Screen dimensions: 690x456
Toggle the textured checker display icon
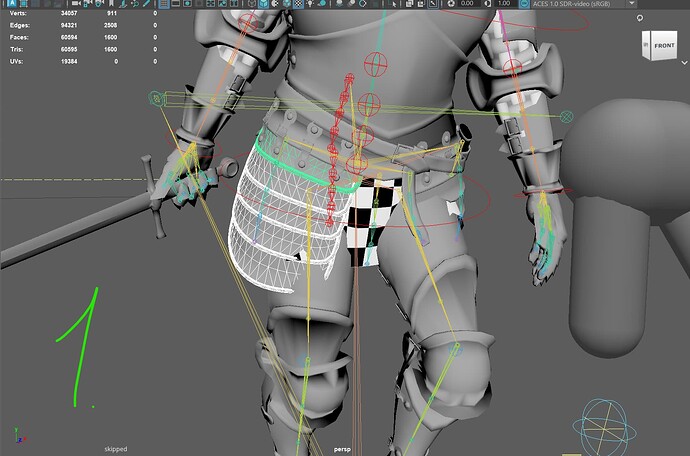(x=298, y=4)
